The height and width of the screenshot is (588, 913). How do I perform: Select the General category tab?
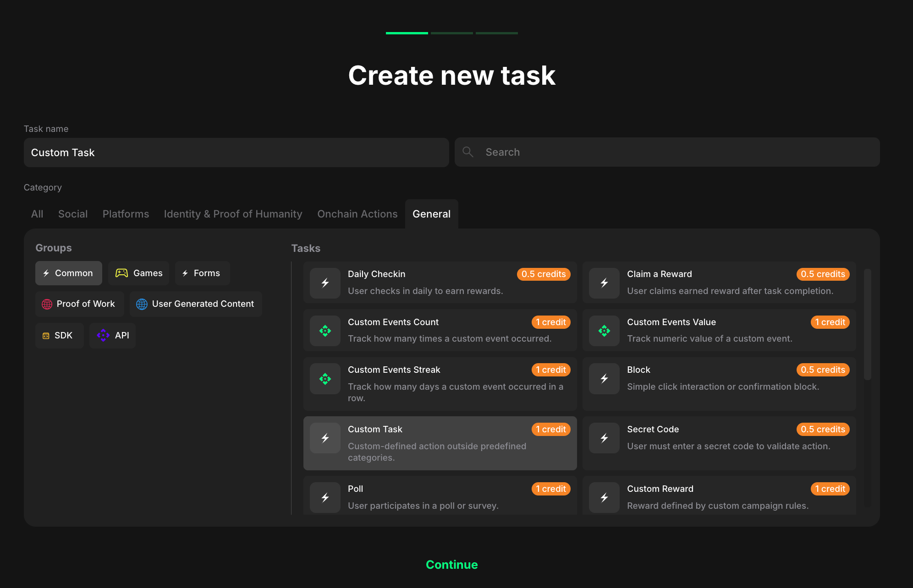point(431,214)
